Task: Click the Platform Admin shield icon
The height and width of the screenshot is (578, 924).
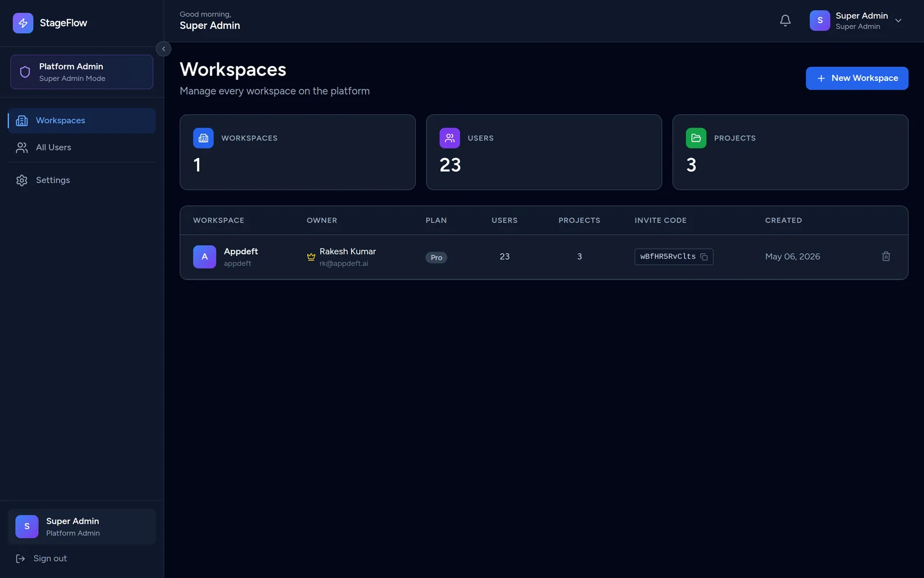Action: [x=25, y=72]
